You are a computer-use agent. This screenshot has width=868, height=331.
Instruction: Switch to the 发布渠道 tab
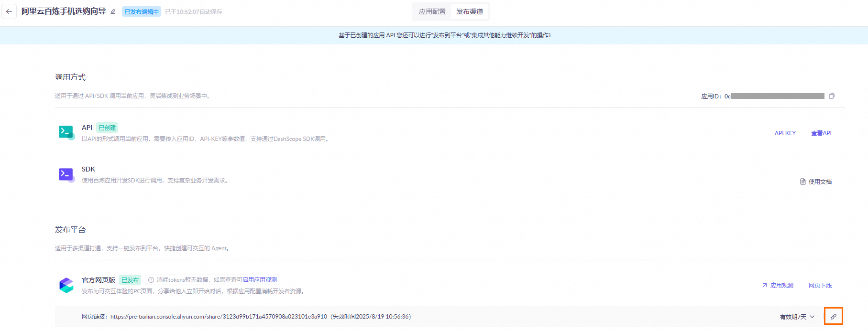click(469, 11)
